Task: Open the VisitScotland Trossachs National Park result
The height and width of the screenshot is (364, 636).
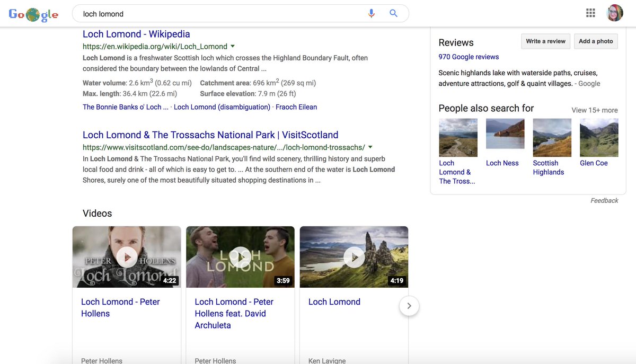Action: coord(210,135)
